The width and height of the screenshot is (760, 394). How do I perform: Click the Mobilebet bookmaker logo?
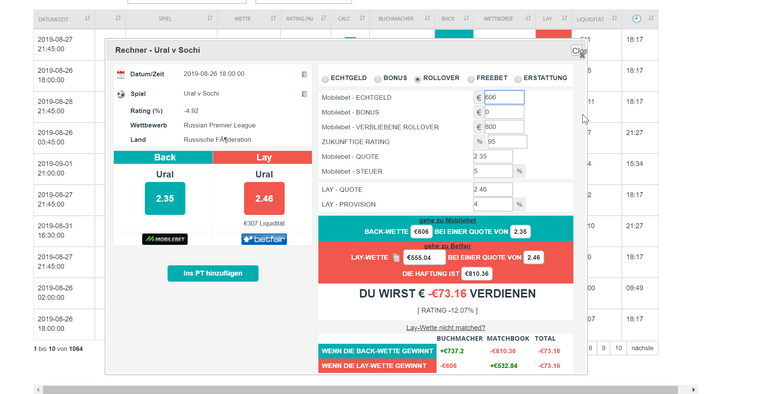point(165,239)
